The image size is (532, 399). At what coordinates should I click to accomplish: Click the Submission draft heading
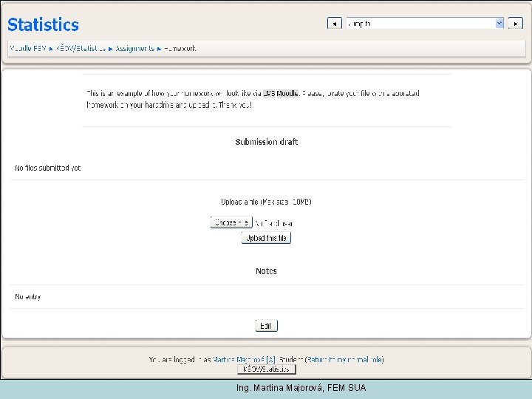(266, 142)
